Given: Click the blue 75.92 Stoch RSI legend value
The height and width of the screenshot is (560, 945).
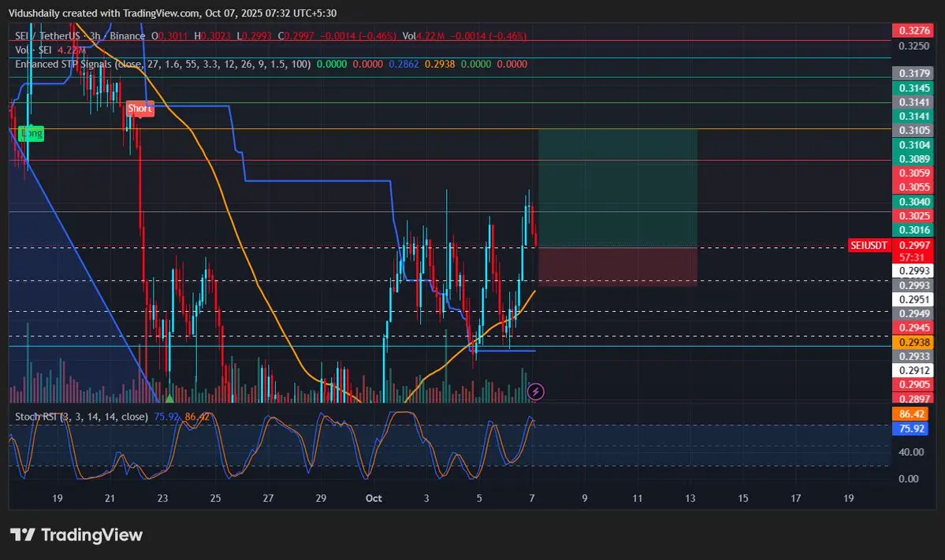Looking at the screenshot, I should pos(166,417).
